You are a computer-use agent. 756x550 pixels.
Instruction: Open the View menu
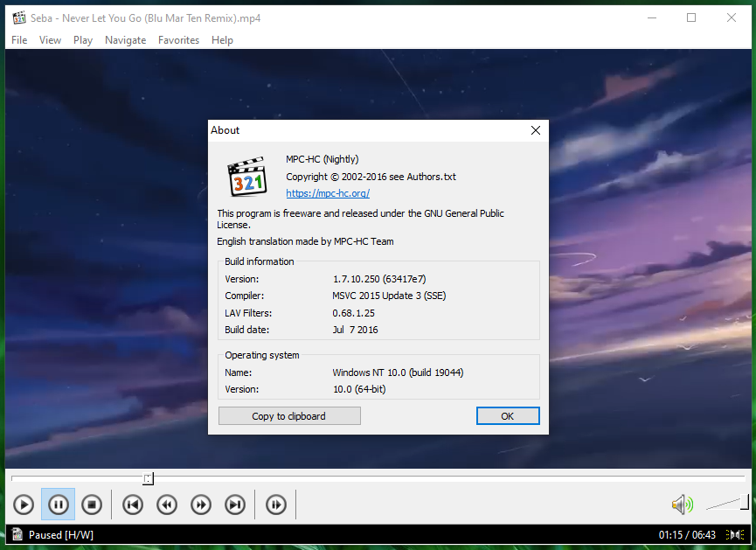tap(50, 40)
